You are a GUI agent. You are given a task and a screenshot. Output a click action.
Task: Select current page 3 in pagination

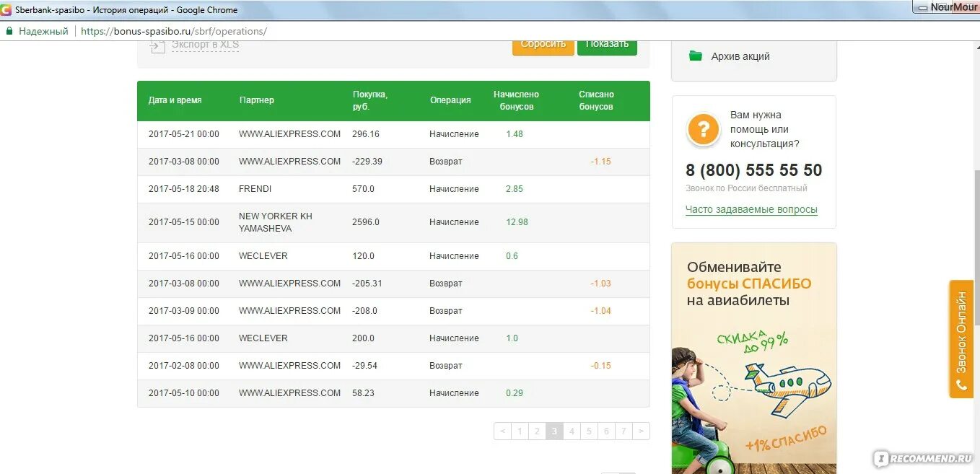click(x=554, y=431)
